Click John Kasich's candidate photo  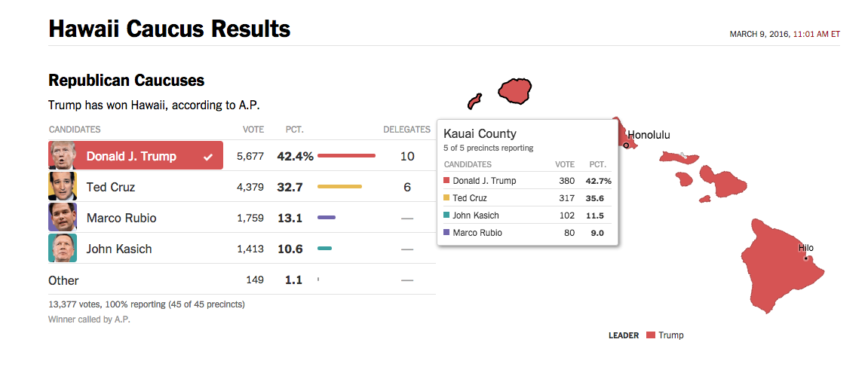[63, 248]
